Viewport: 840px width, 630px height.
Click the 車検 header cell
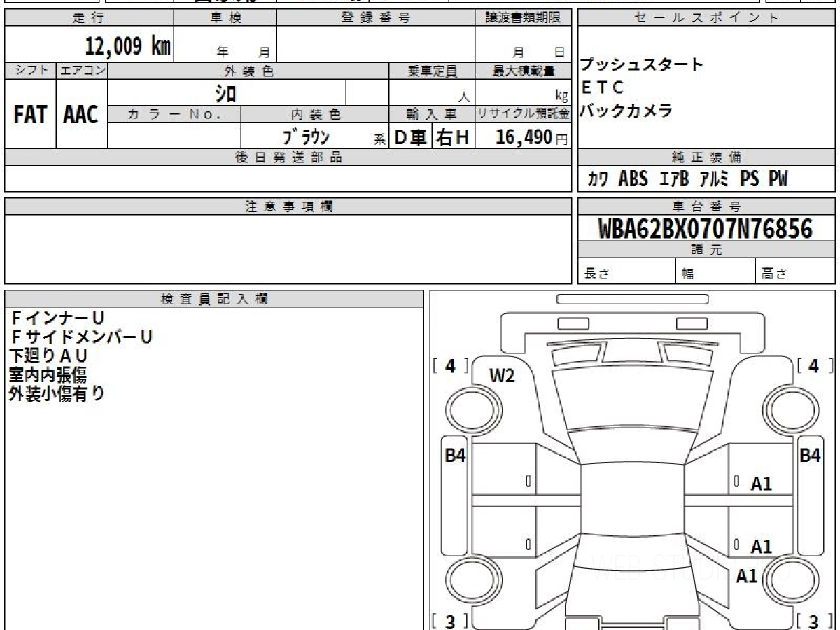point(225,18)
